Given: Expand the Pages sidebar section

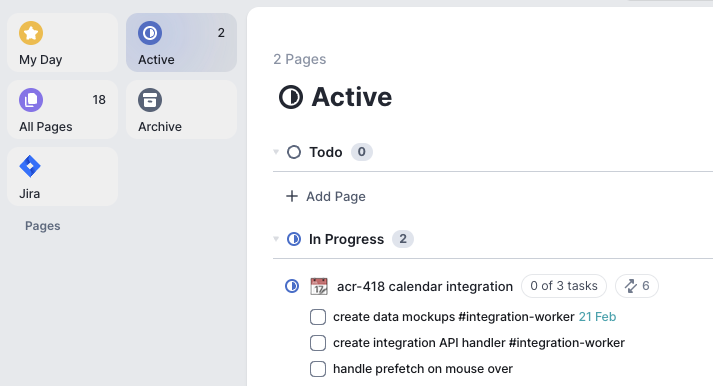Looking at the screenshot, I should tap(42, 226).
